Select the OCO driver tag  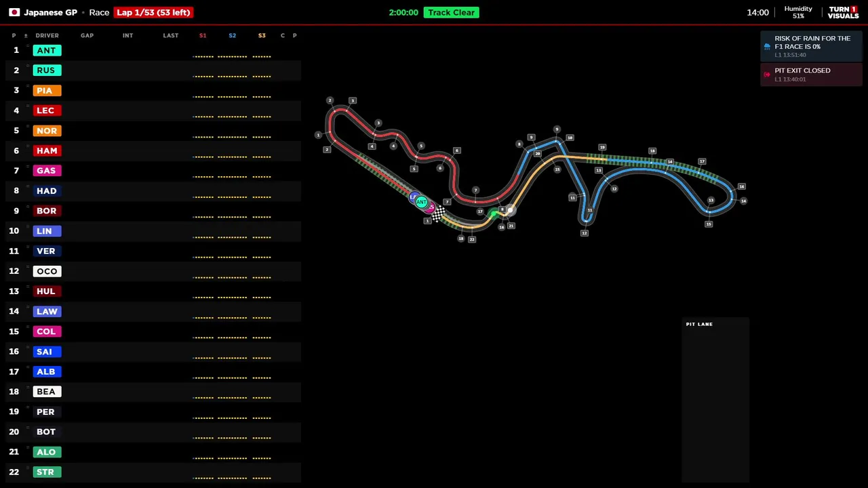pyautogui.click(x=47, y=271)
